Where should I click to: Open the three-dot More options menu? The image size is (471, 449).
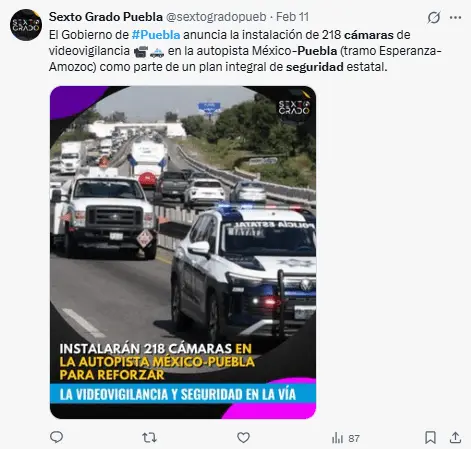click(455, 17)
